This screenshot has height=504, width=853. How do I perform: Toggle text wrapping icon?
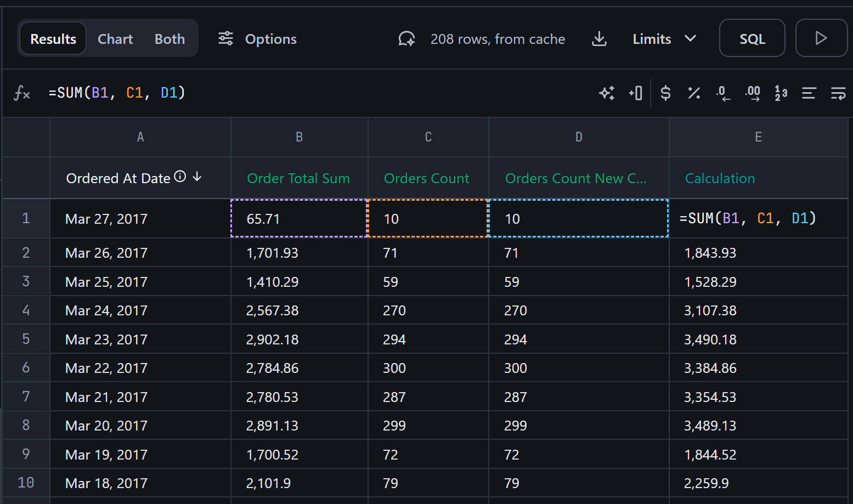(x=838, y=93)
